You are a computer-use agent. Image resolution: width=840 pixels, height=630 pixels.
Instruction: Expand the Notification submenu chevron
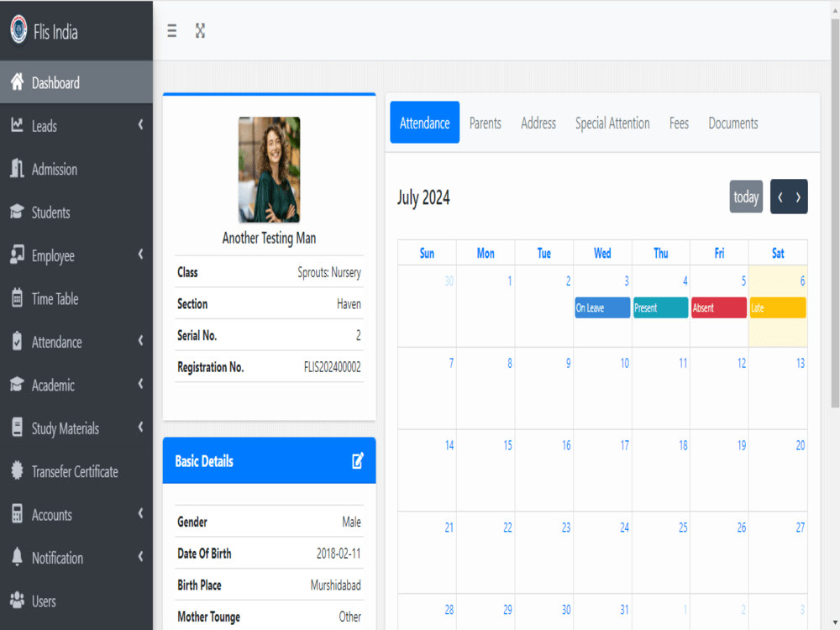(x=141, y=557)
